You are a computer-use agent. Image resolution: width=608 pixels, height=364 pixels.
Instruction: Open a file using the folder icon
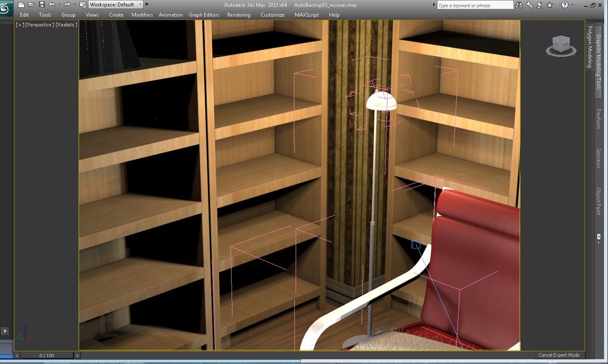click(x=31, y=5)
